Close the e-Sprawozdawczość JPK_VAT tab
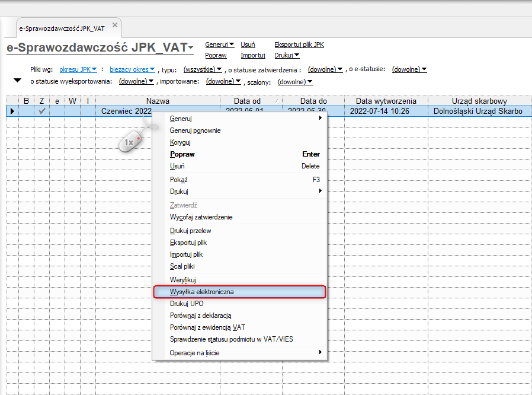532x395 pixels. coord(115,25)
